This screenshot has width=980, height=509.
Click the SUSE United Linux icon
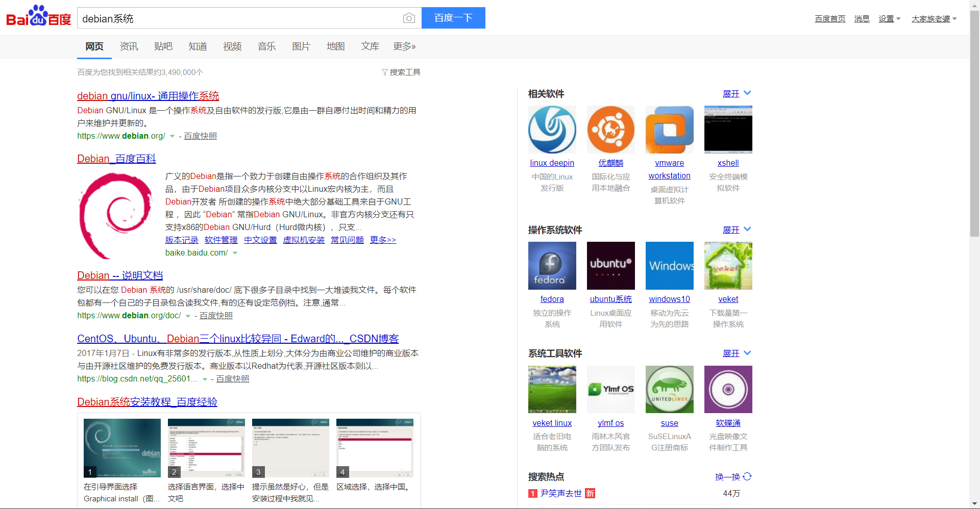click(670, 389)
